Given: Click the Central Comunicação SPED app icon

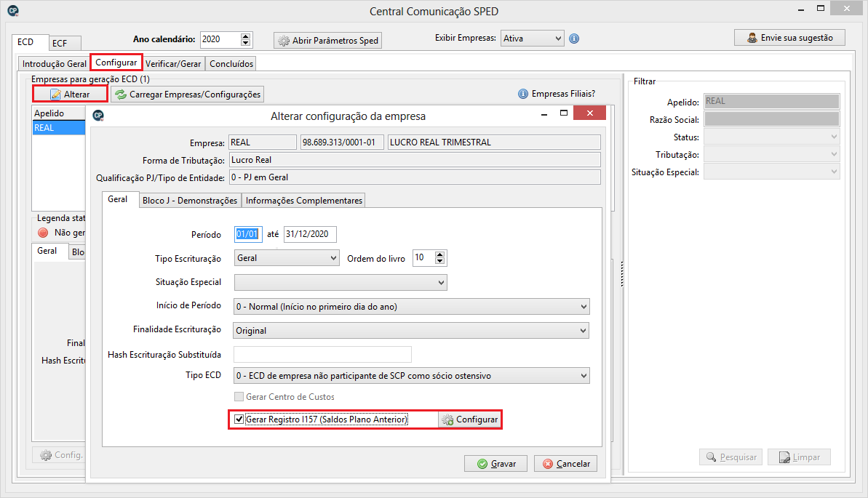Looking at the screenshot, I should pos(12,10).
